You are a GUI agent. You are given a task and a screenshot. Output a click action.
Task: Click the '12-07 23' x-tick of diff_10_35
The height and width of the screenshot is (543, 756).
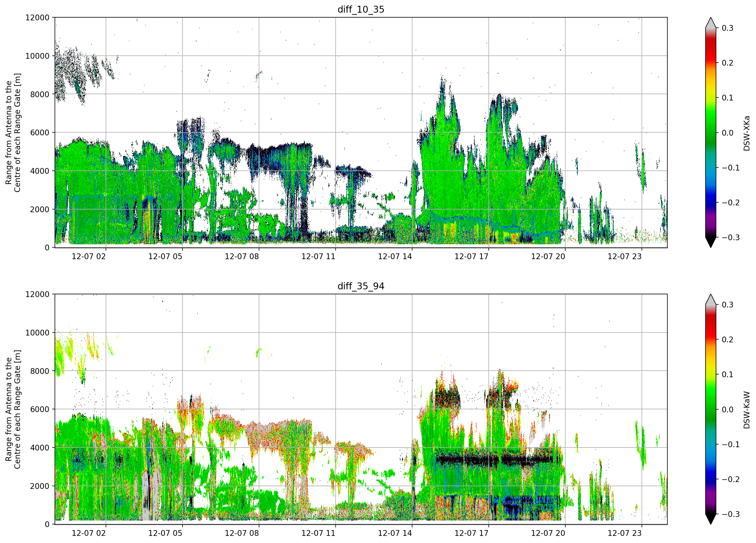pos(625,256)
